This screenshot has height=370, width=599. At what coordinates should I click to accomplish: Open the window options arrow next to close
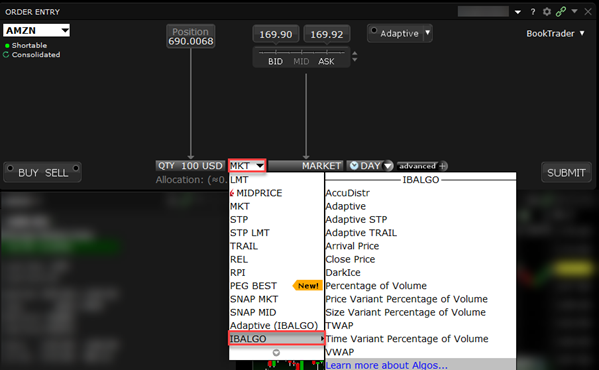(x=574, y=11)
